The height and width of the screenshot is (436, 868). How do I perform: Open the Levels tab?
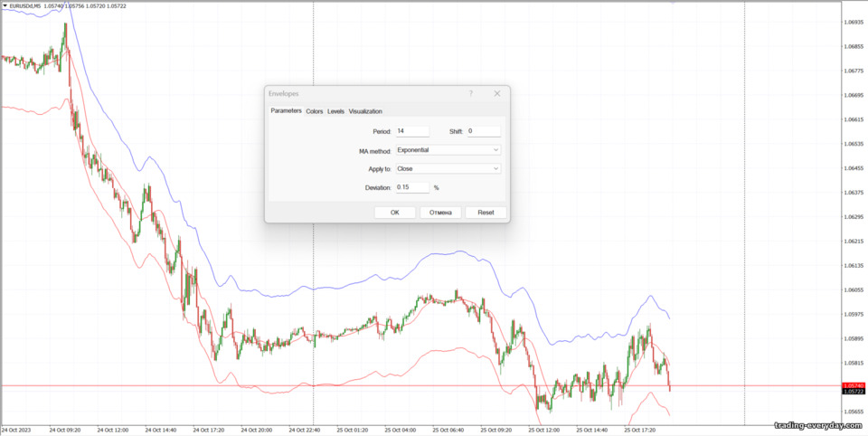(x=336, y=111)
